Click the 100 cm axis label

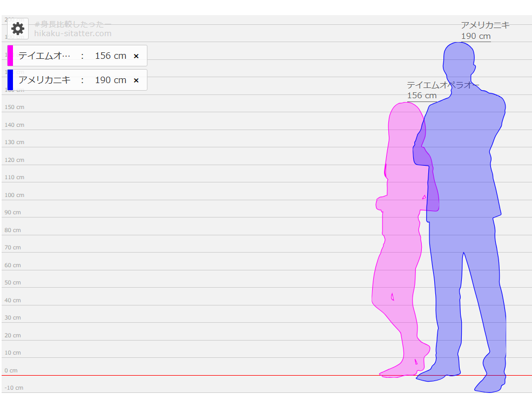(x=14, y=195)
